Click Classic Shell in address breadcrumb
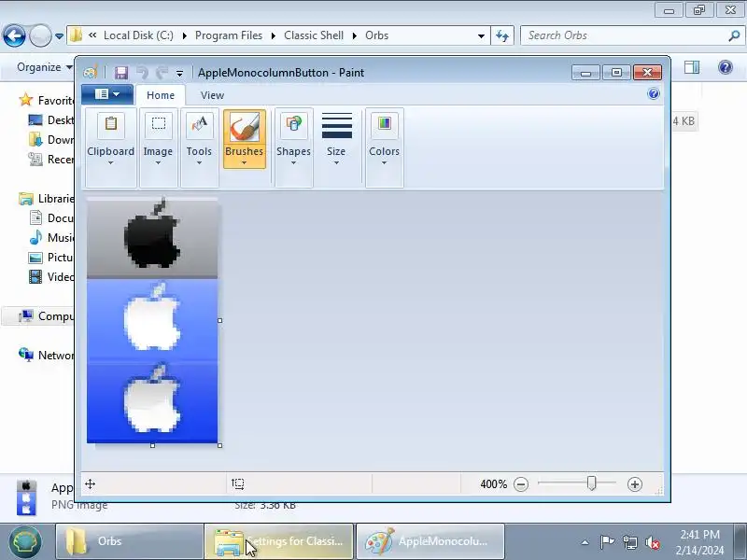The image size is (747, 560). pos(314,35)
